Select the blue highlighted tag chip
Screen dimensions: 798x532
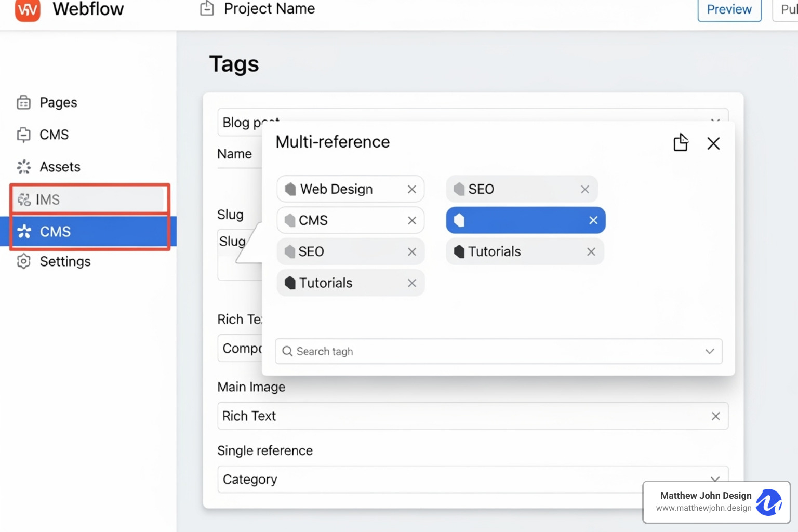point(526,220)
